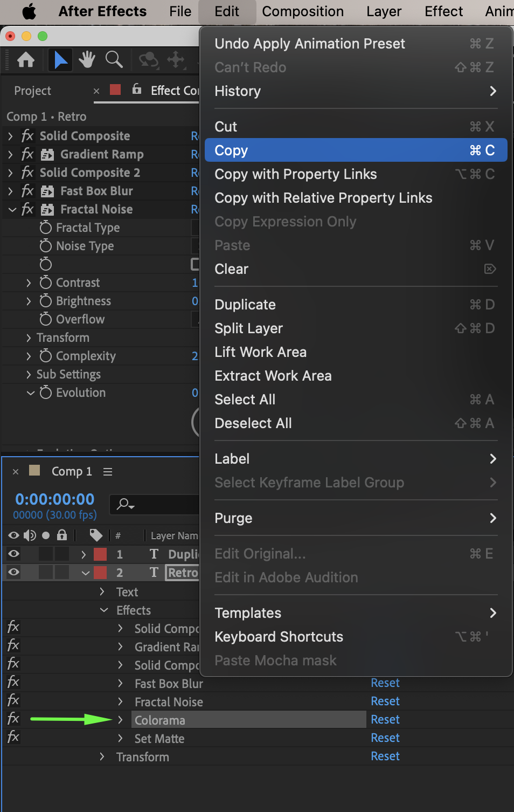This screenshot has width=514, height=812.
Task: Collapse the Effects group in timeline
Action: pyautogui.click(x=104, y=610)
